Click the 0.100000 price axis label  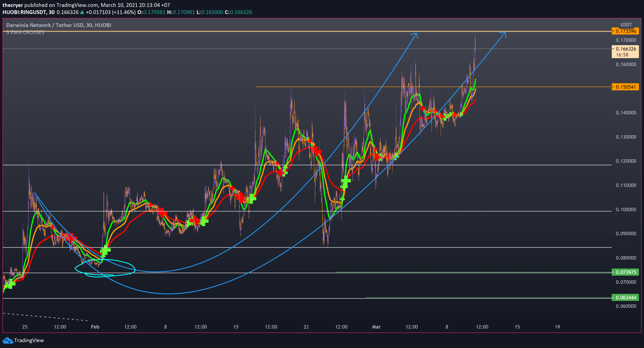626,210
